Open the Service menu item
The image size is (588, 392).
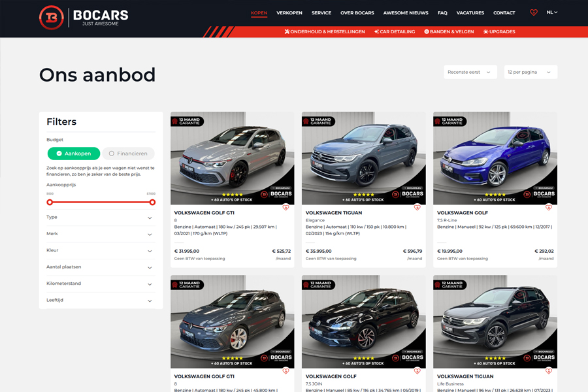[x=321, y=13]
